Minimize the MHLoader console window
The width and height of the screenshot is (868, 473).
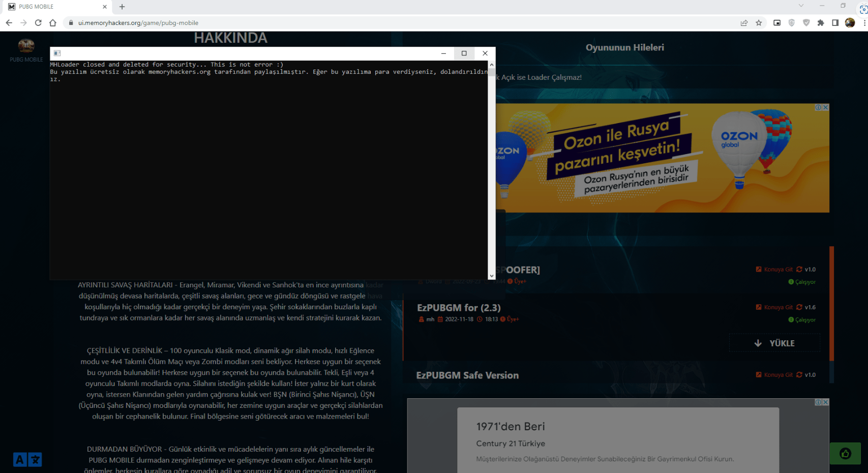[x=443, y=53]
